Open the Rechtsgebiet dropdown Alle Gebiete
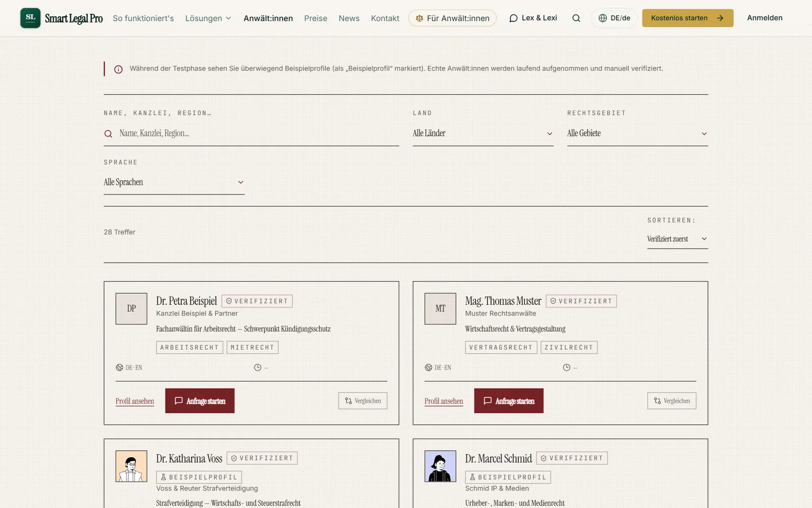This screenshot has height=508, width=812. [637, 134]
